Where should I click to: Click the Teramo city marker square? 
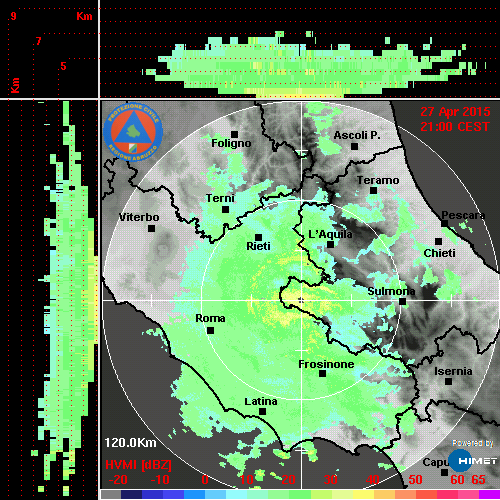373,190
